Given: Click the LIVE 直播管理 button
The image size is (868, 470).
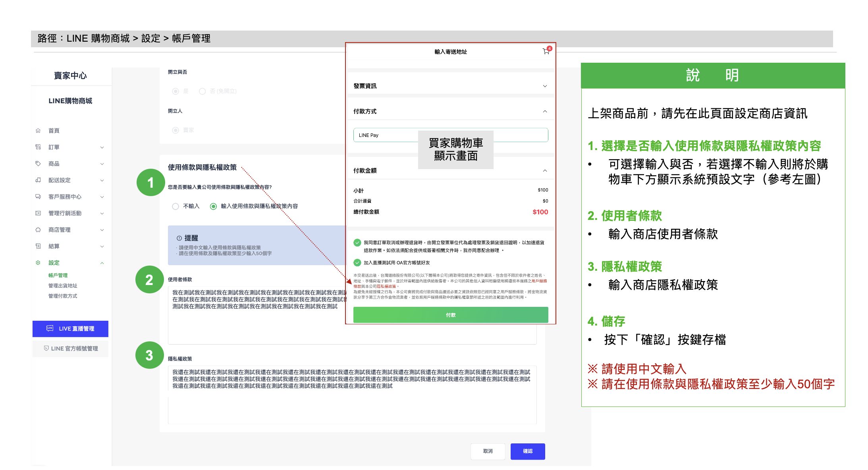Looking at the screenshot, I should 70,329.
